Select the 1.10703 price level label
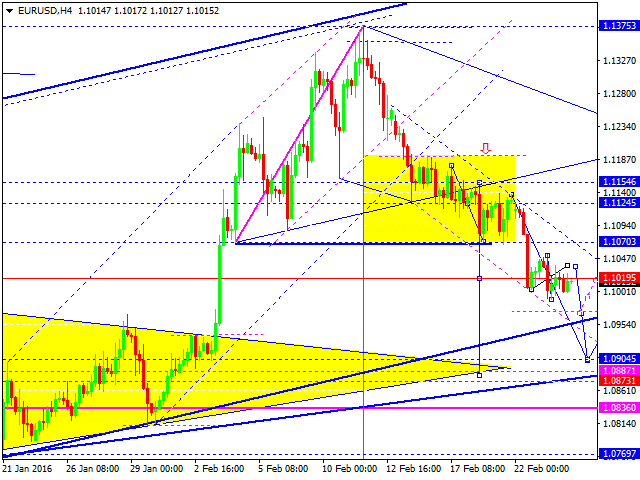The width and height of the screenshot is (640, 480). [x=619, y=242]
